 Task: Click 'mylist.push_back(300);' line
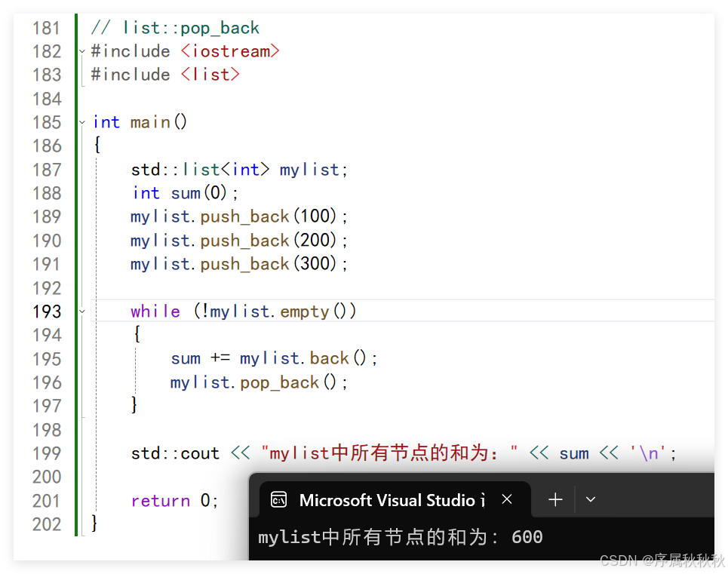tap(238, 264)
